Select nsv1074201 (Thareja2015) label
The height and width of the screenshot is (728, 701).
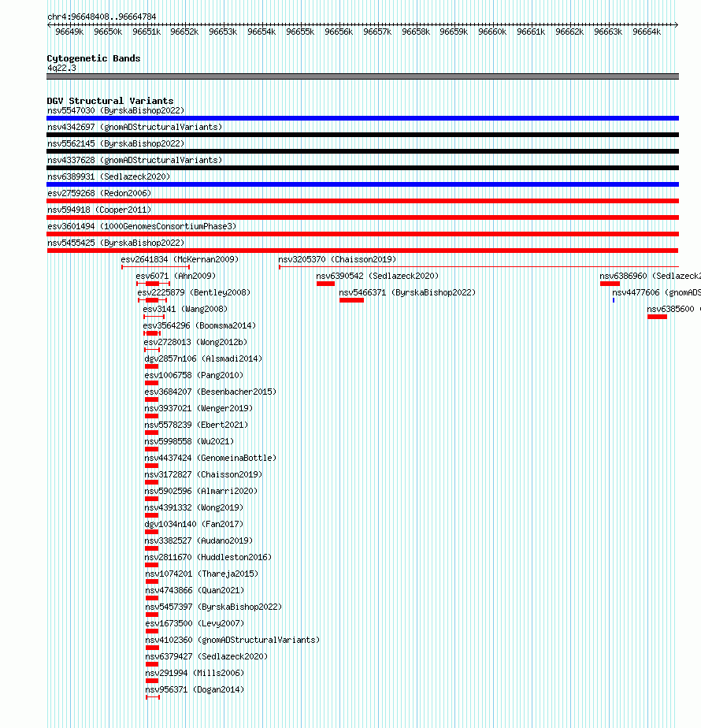[x=202, y=574]
